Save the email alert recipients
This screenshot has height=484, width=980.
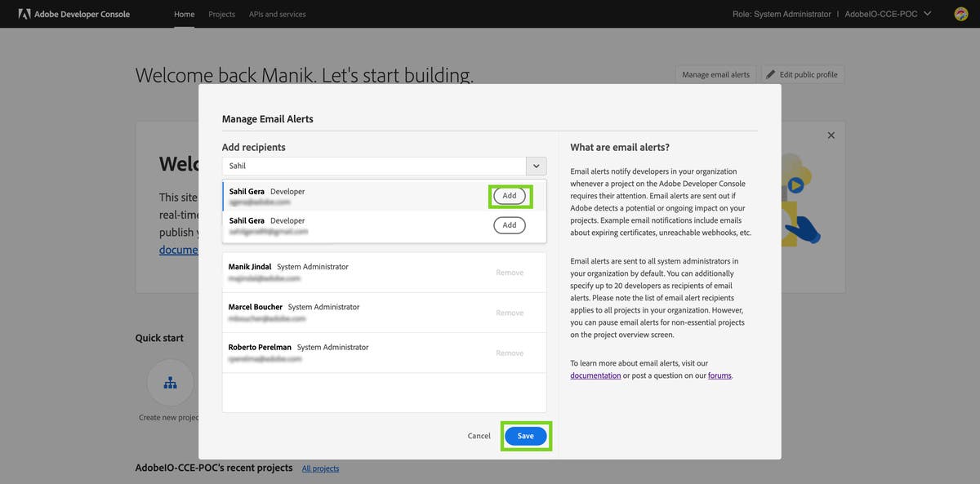(x=525, y=436)
